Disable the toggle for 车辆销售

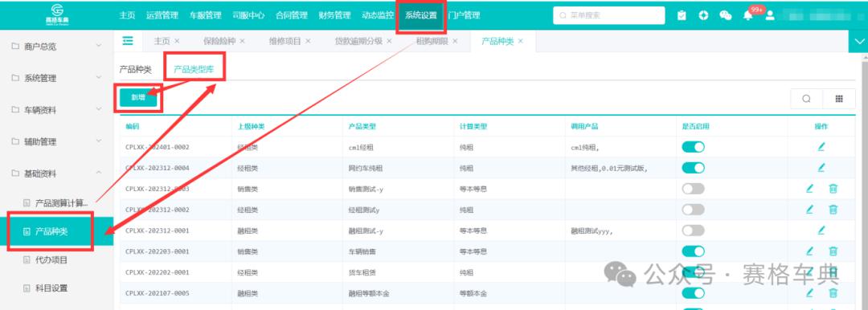(x=693, y=251)
